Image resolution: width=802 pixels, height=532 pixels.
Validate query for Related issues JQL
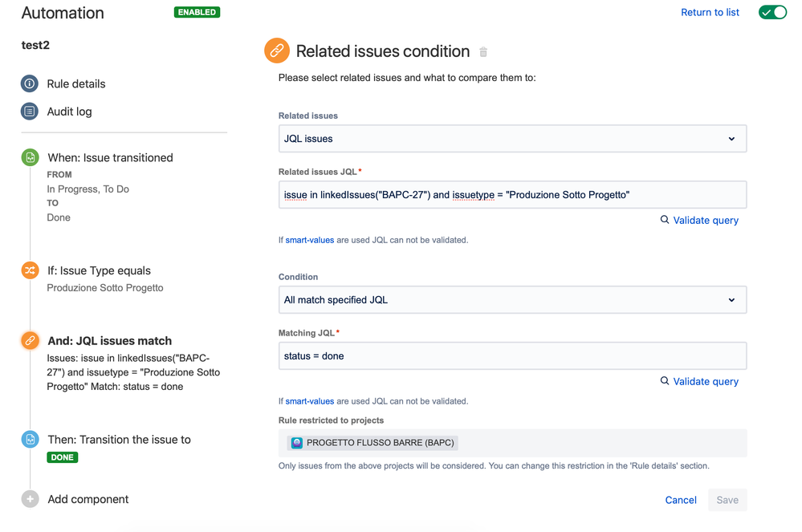pos(699,220)
